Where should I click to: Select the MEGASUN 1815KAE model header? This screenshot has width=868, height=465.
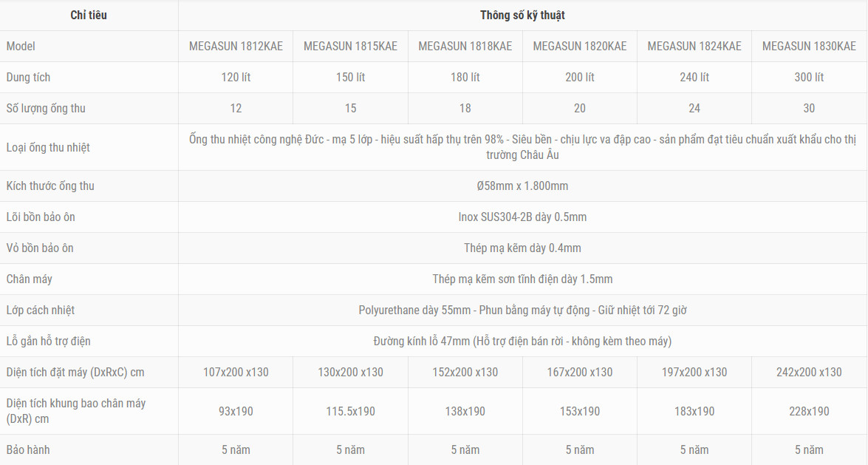tap(350, 46)
